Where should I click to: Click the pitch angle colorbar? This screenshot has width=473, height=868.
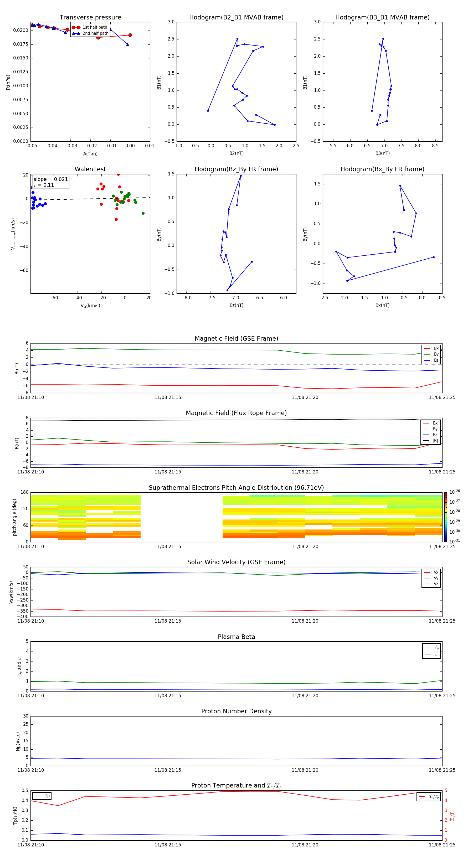pos(446,517)
